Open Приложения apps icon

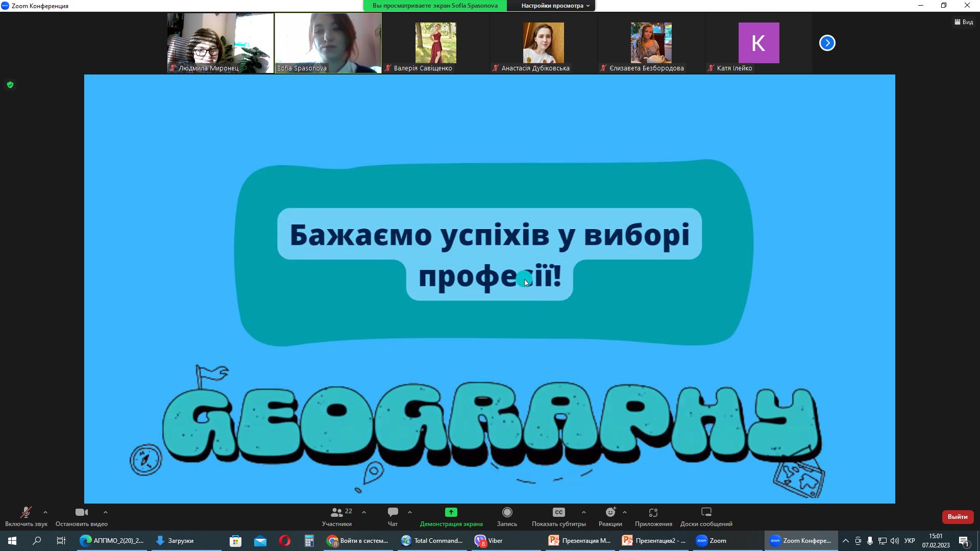tap(653, 512)
